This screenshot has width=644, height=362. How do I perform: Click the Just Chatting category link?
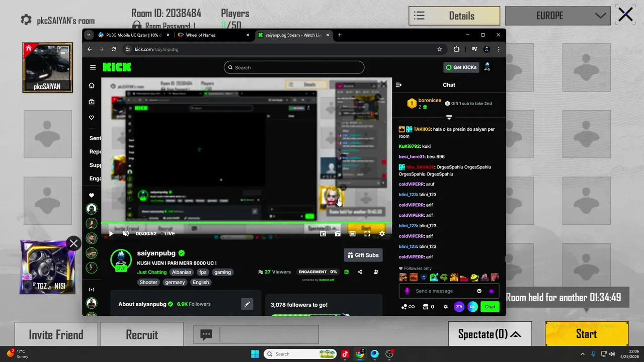[x=152, y=272]
